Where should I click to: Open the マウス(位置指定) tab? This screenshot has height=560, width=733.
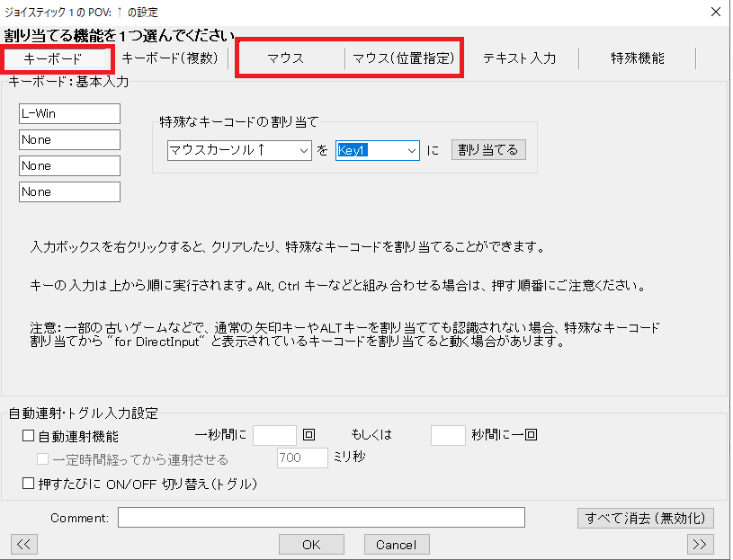coord(403,58)
